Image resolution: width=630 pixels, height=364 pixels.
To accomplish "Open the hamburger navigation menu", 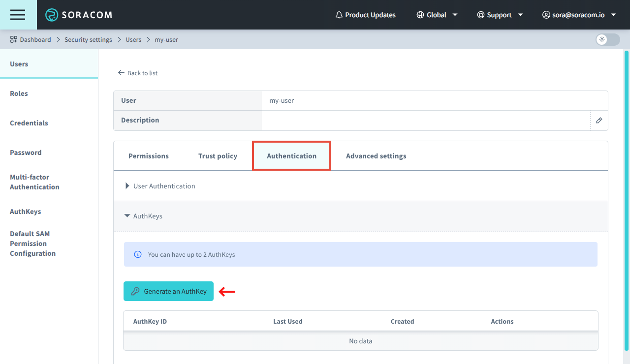I will (x=18, y=15).
